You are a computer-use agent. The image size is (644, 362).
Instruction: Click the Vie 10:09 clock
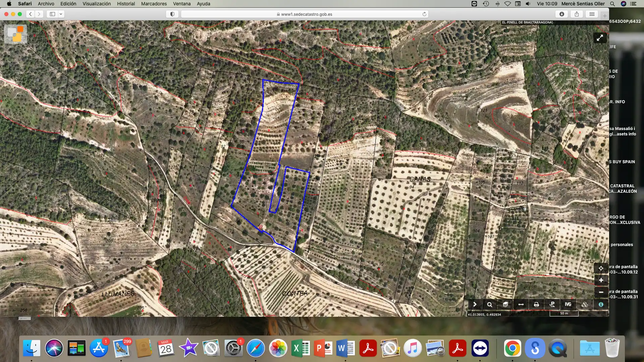[547, 4]
